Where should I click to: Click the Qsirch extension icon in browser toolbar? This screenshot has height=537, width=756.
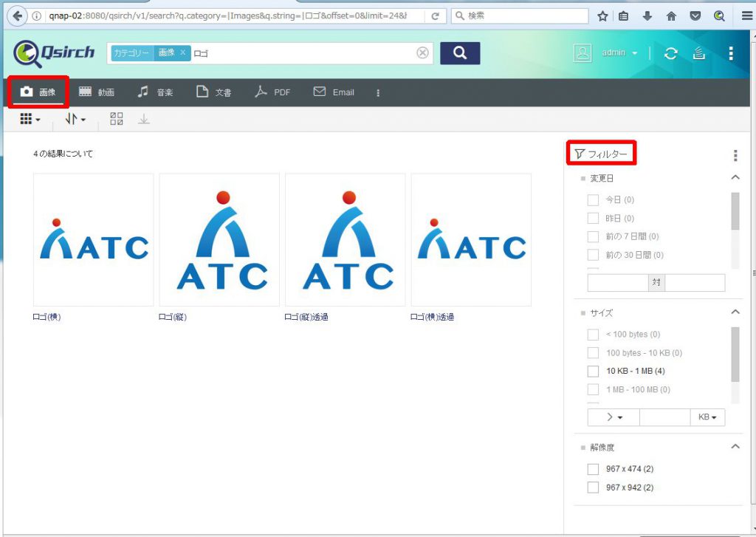(719, 16)
